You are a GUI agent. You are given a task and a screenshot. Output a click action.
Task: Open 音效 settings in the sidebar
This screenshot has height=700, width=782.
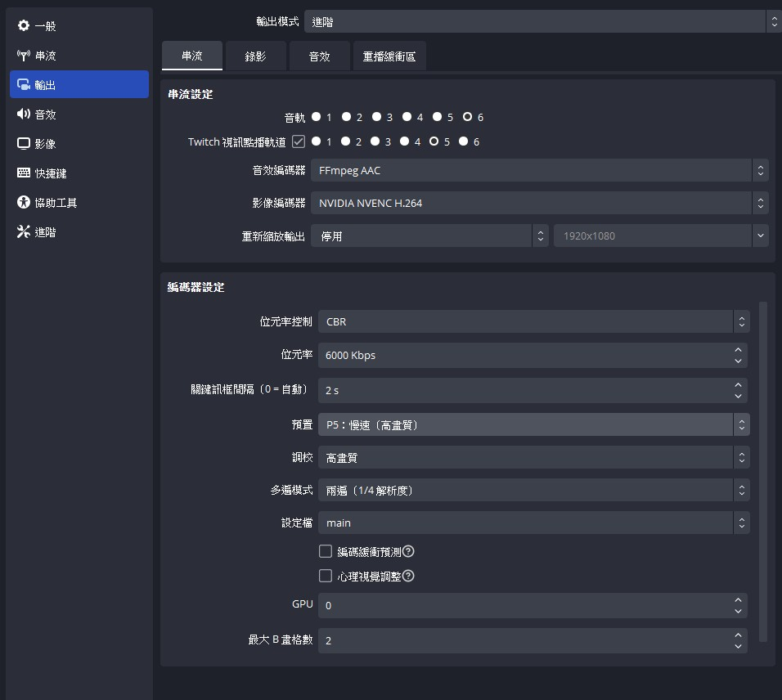coord(79,114)
